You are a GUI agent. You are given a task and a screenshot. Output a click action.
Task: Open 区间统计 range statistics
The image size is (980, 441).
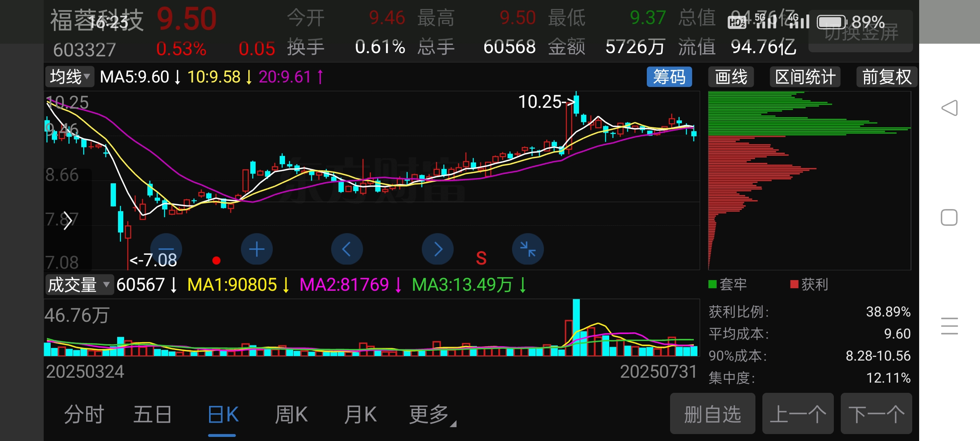pos(805,77)
